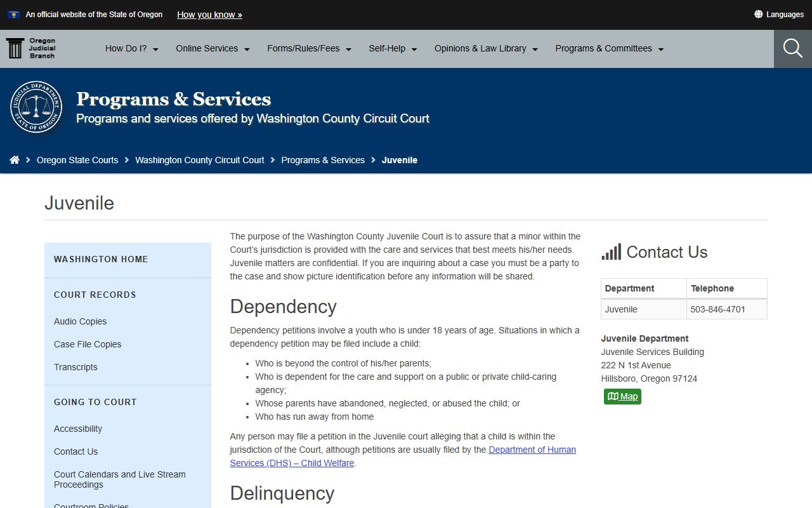This screenshot has width=812, height=508.
Task: Click the Judicial Department seal emblem
Action: pos(37,107)
